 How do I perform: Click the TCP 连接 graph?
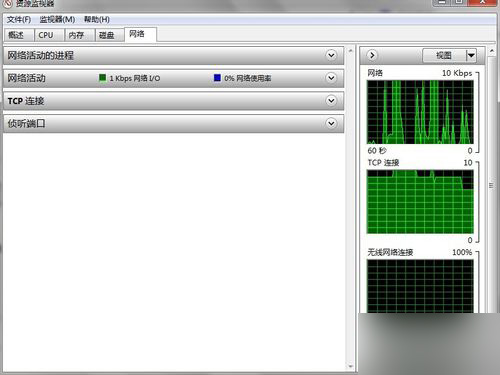(420, 202)
